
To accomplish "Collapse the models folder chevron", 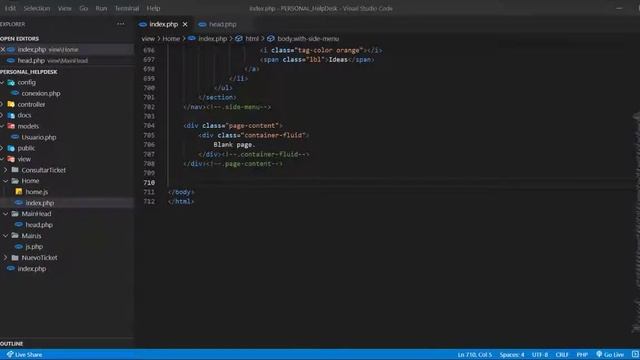I will [2, 127].
